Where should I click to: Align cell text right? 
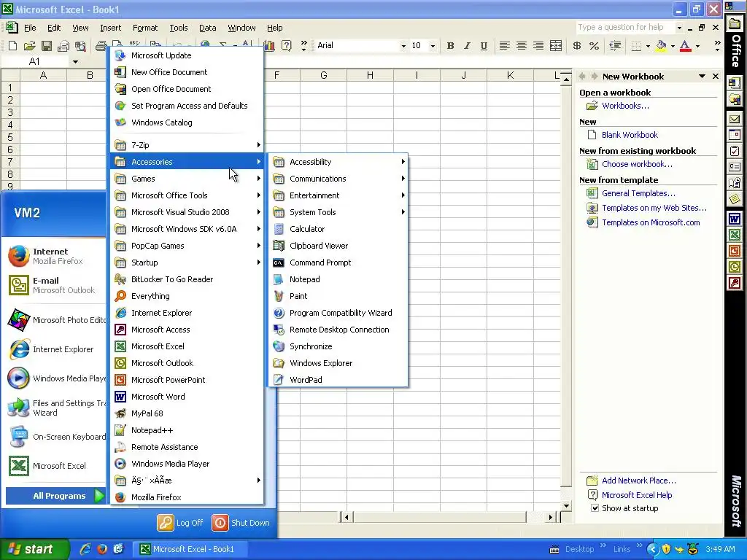point(538,46)
